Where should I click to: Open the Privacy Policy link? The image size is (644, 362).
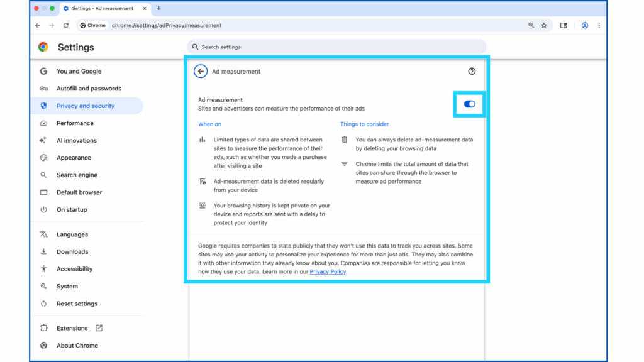tap(328, 272)
